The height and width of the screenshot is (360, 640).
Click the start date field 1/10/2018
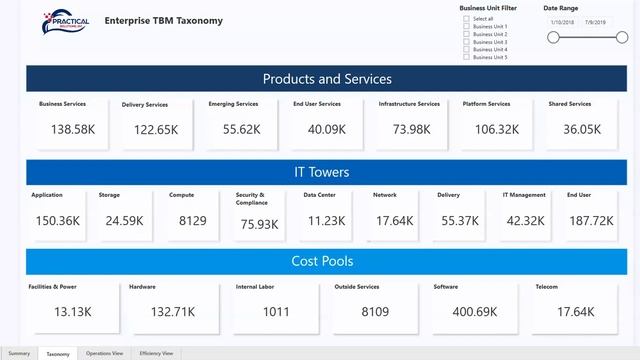[x=562, y=22]
